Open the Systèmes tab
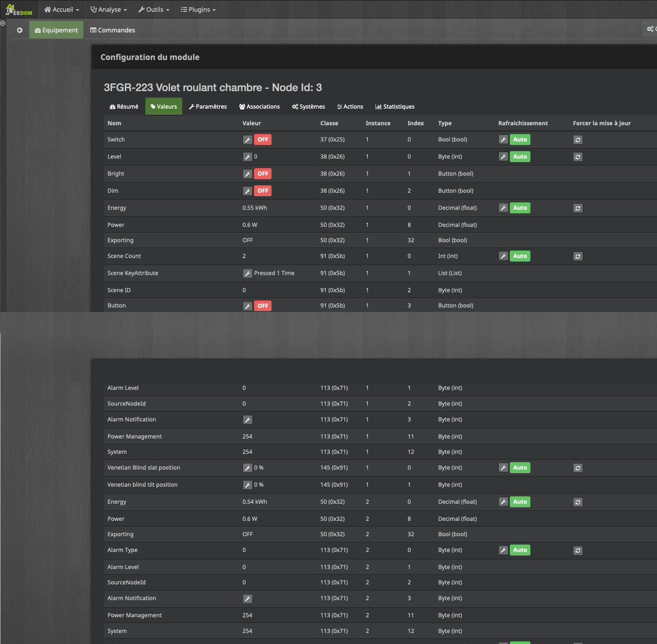This screenshot has height=644, width=657. pyautogui.click(x=308, y=106)
